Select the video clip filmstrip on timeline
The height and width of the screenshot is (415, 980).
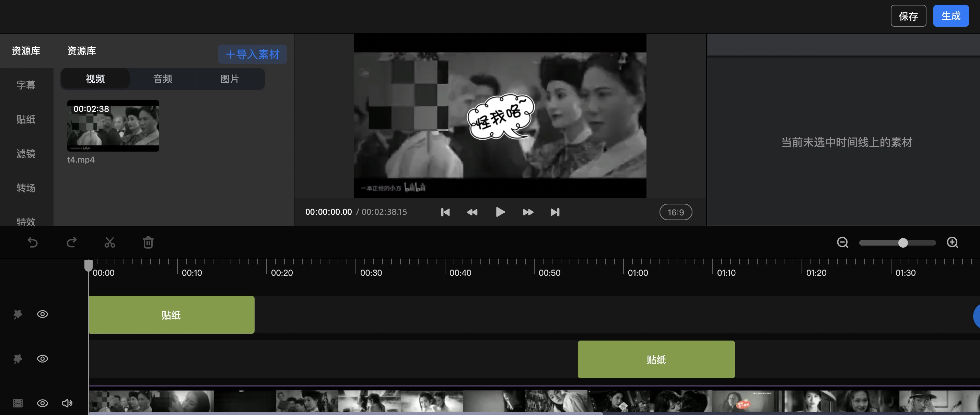click(x=534, y=401)
